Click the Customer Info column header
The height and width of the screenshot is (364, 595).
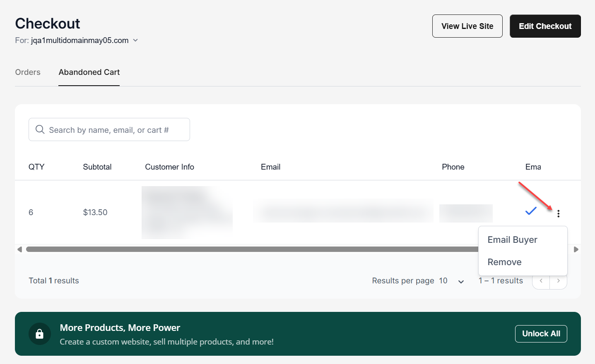click(169, 167)
